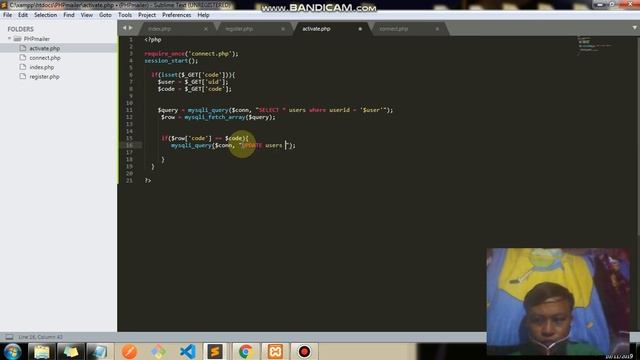The height and width of the screenshot is (360, 640).
Task: Launch Visual Studio Code from the taskbar
Action: click(x=187, y=351)
